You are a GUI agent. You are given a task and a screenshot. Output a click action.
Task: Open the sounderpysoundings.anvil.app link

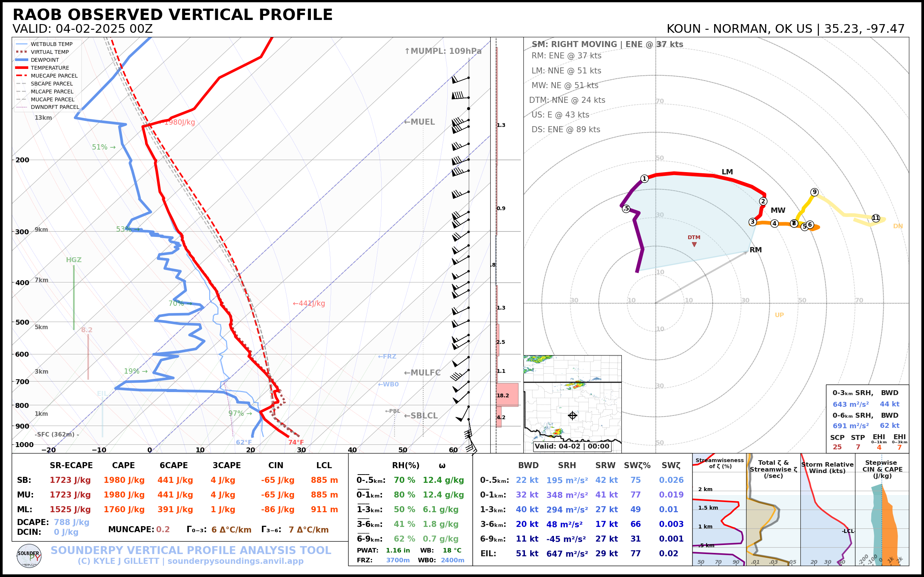tap(235, 561)
